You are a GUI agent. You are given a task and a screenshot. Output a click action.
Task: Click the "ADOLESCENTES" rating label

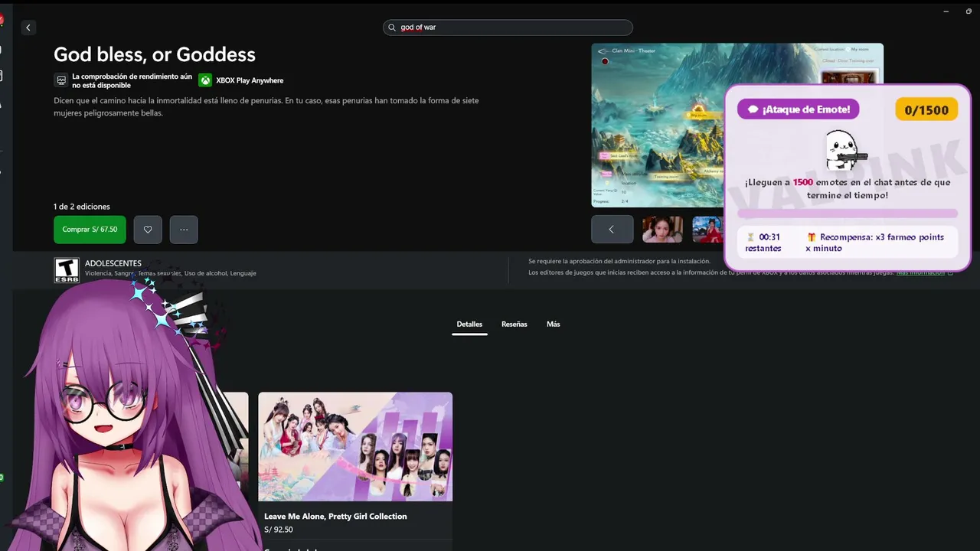(x=113, y=263)
